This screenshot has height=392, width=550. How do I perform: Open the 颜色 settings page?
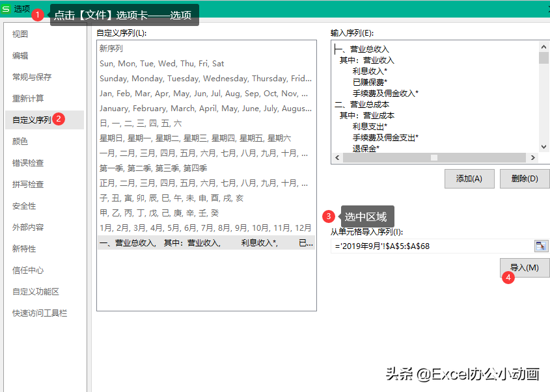pos(20,141)
